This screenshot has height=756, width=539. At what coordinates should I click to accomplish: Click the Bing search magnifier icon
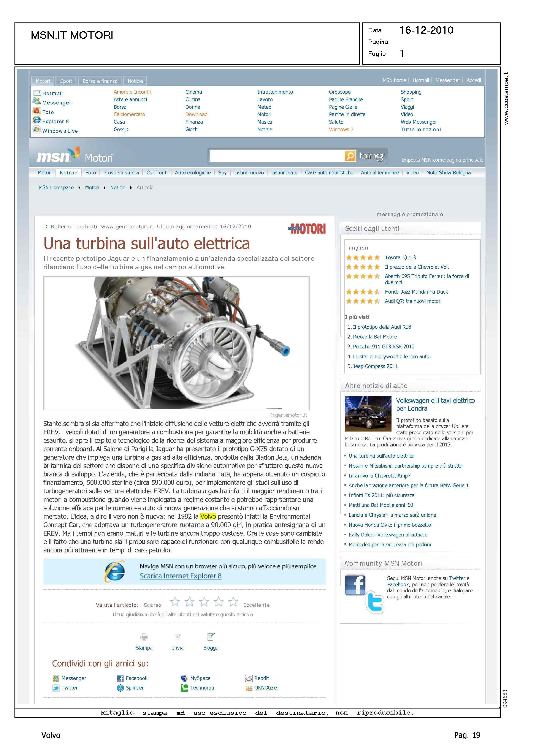pos(350,156)
